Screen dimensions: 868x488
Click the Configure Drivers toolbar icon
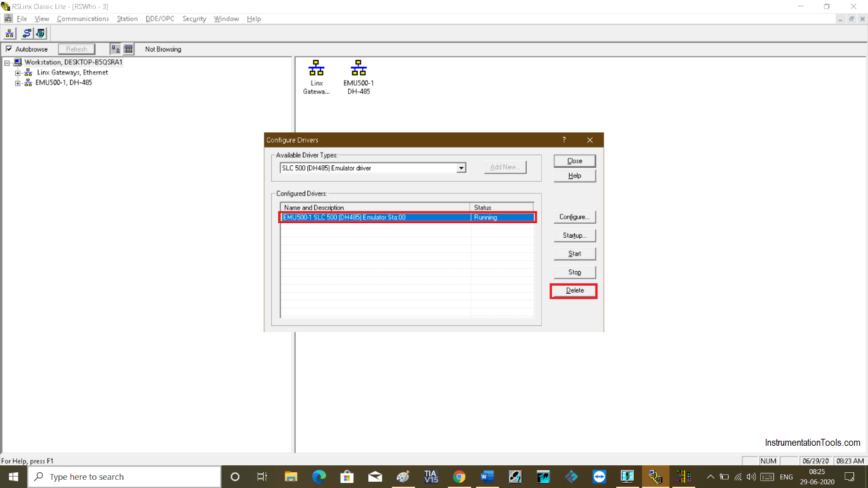pyautogui.click(x=26, y=33)
